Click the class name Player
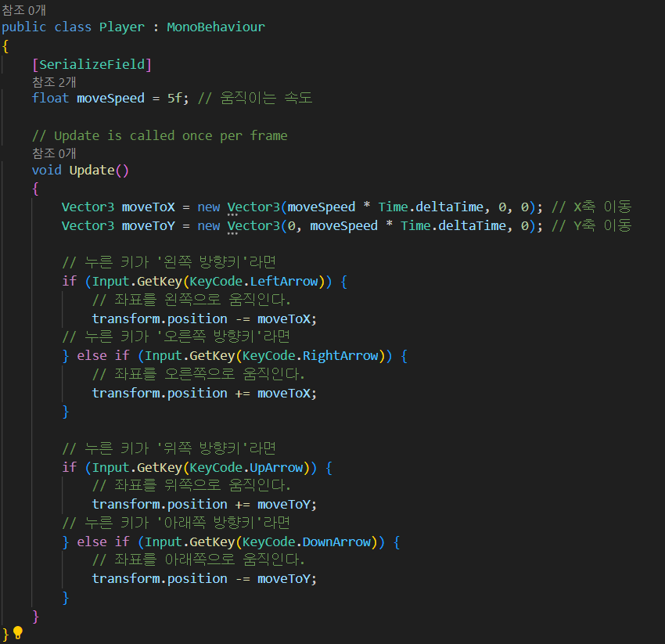This screenshot has height=644, width=665. tap(122, 27)
